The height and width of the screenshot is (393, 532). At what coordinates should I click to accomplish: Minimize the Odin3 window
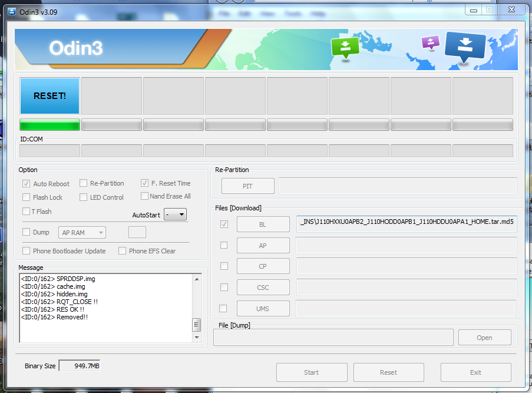(x=474, y=10)
